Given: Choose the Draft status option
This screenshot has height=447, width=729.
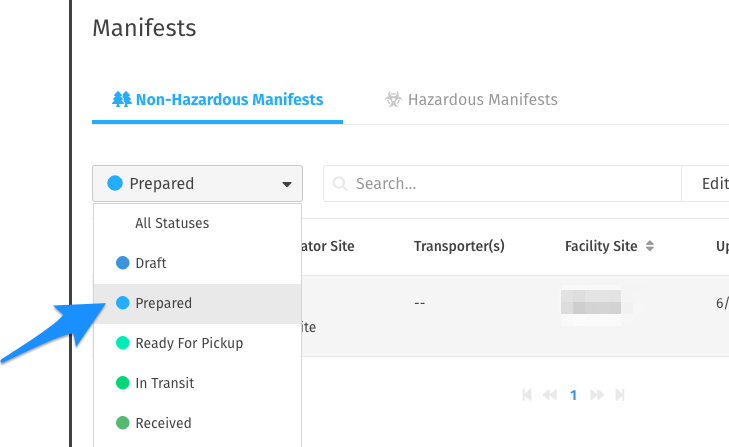Looking at the screenshot, I should tap(151, 264).
